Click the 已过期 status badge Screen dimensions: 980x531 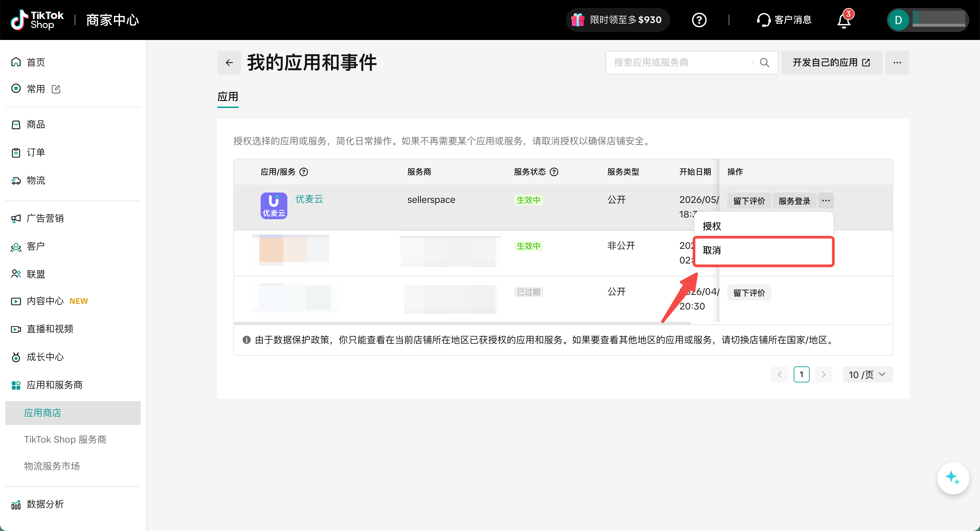tap(528, 292)
